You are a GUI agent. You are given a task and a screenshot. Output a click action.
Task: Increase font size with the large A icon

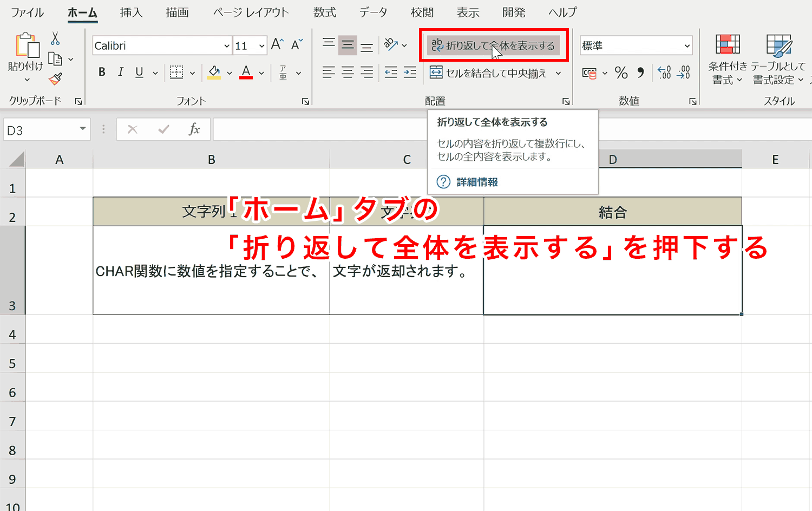click(277, 45)
